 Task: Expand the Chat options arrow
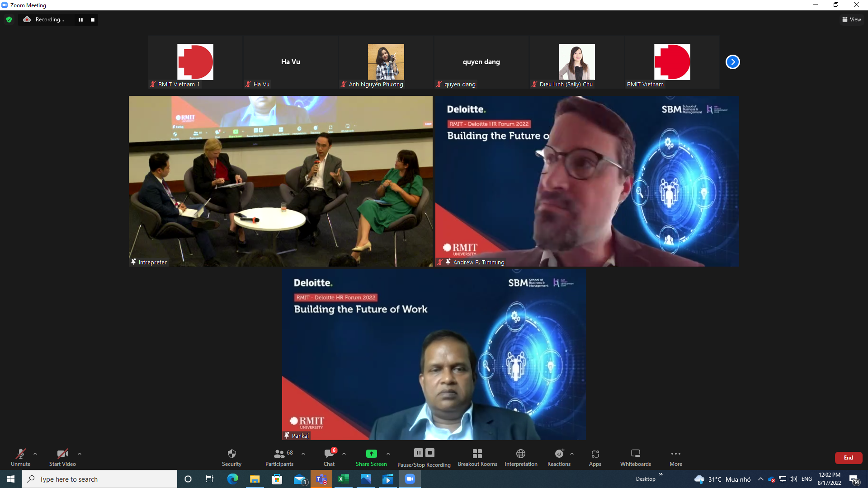click(344, 454)
